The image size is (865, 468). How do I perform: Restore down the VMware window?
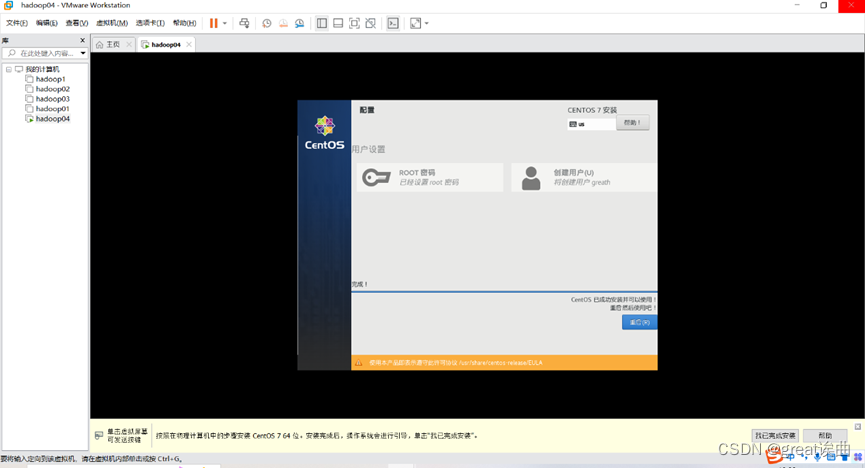(x=824, y=6)
